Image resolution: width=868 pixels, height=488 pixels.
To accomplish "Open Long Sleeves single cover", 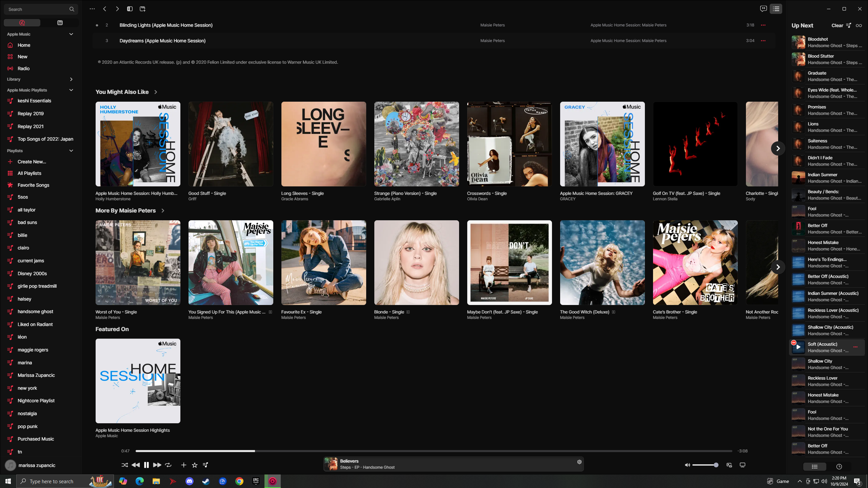I will tap(323, 144).
